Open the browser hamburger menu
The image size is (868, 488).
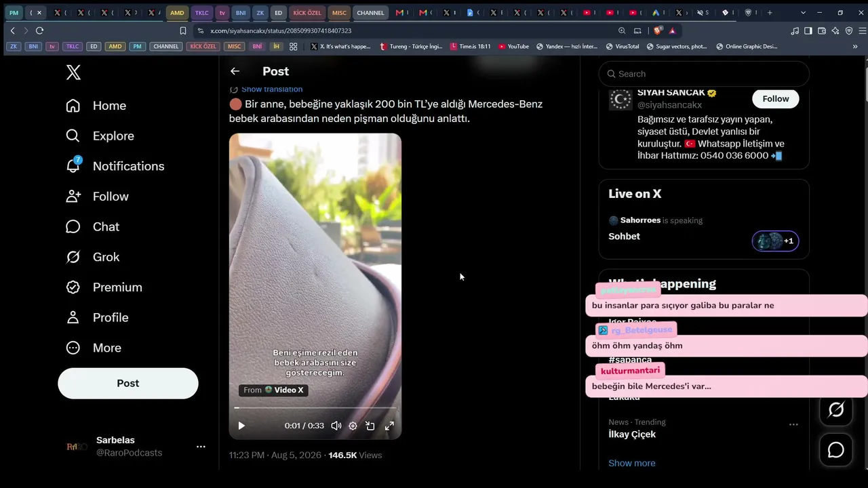(x=863, y=30)
